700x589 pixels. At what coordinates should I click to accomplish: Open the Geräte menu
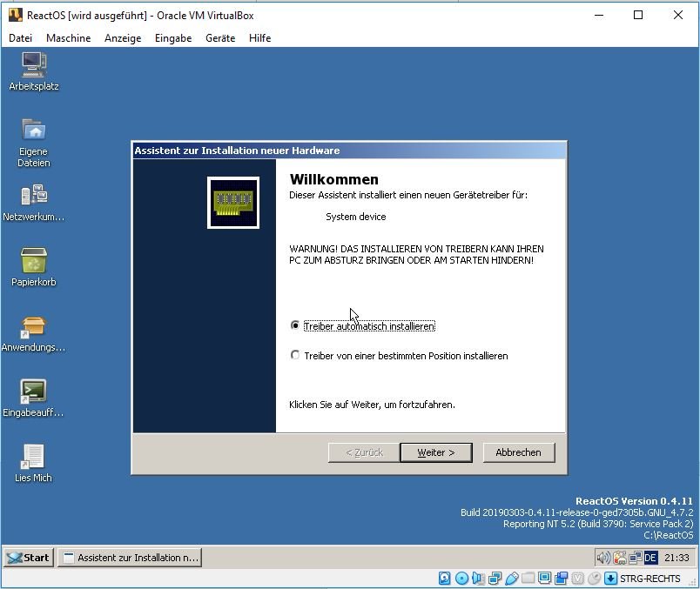(x=220, y=38)
